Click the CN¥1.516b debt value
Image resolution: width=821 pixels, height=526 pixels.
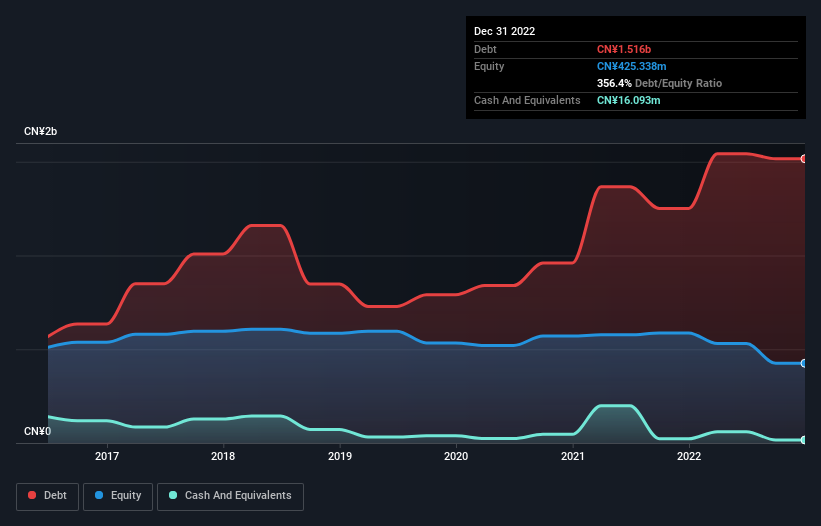pyautogui.click(x=624, y=49)
